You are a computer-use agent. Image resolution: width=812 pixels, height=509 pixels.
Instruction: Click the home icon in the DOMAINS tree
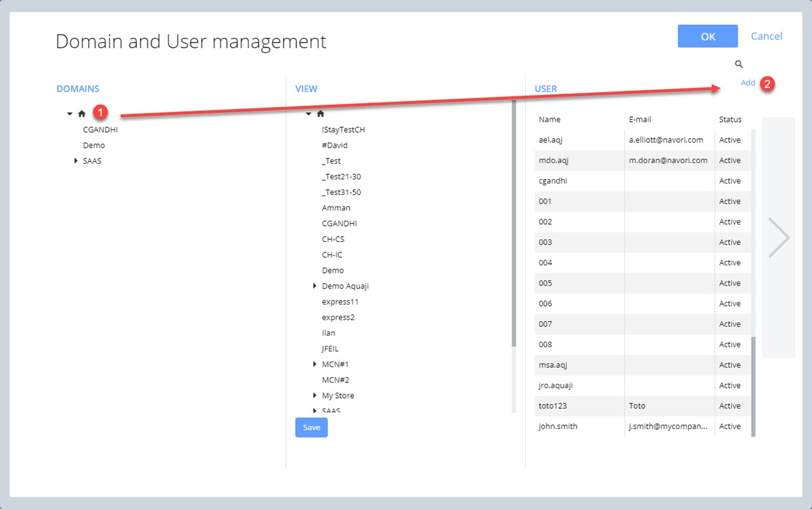click(x=82, y=114)
